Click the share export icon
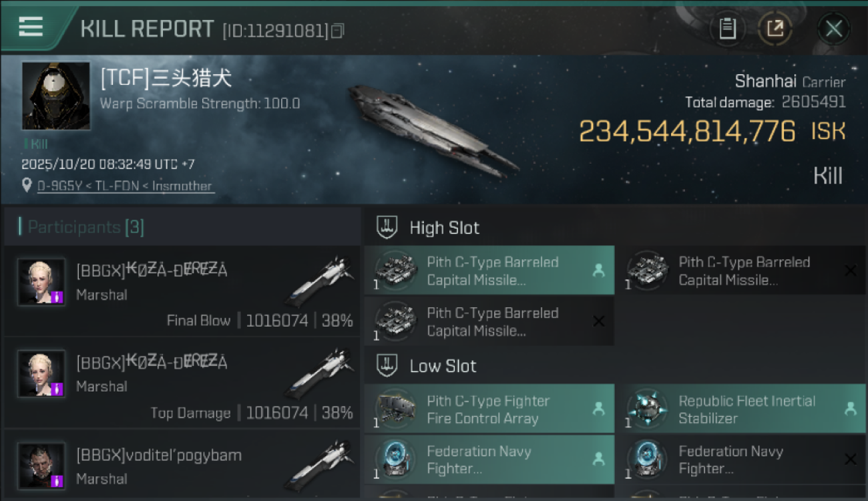Image resolution: width=868 pixels, height=501 pixels. [775, 29]
